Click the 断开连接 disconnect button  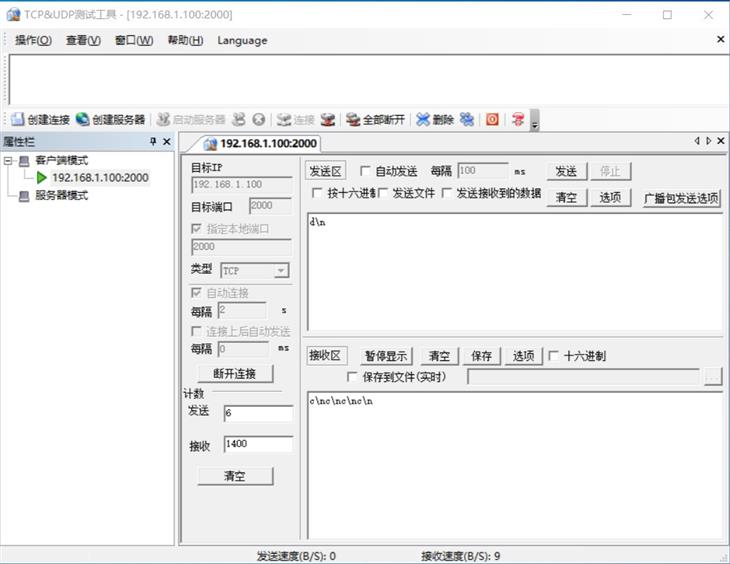[235, 374]
